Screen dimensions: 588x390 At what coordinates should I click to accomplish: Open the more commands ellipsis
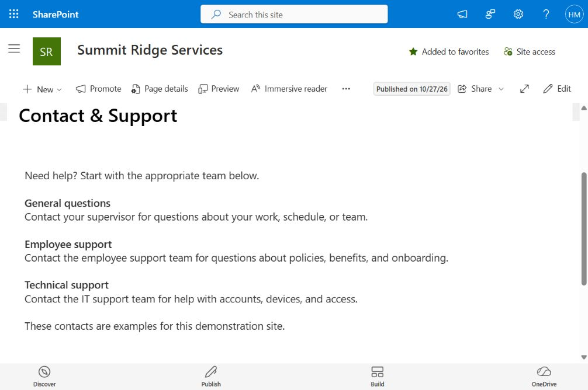[346, 89]
